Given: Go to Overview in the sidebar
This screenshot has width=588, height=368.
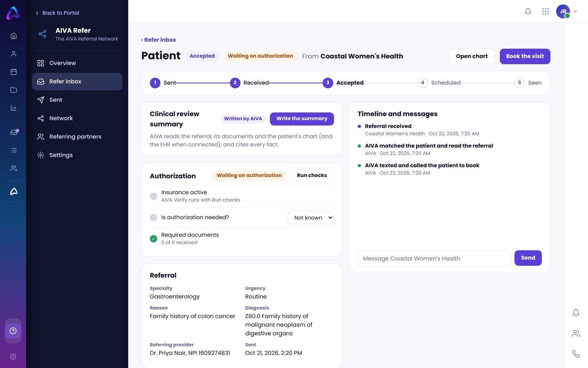Looking at the screenshot, I should pyautogui.click(x=77, y=63).
